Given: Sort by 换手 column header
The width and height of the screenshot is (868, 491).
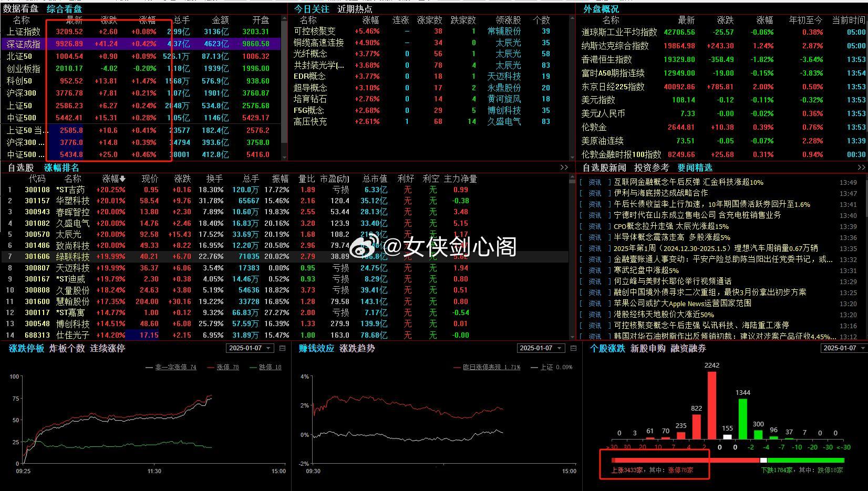Looking at the screenshot, I should coord(214,179).
